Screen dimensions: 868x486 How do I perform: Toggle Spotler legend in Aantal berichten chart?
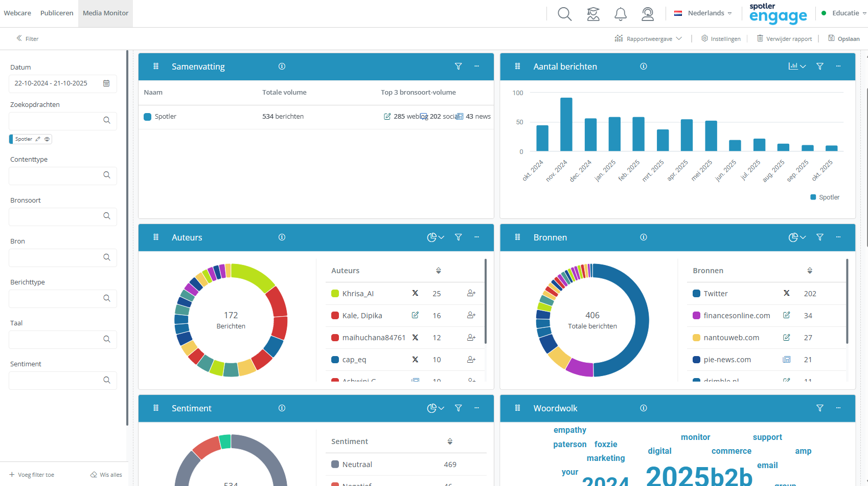tap(825, 197)
